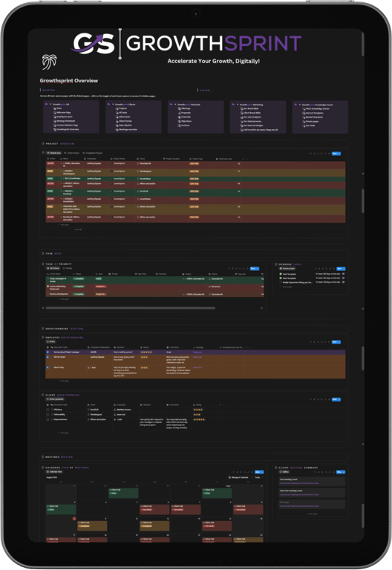Viewport: 392px width, 570px height.
Task: Open the Proposals page link
Action: [184, 113]
